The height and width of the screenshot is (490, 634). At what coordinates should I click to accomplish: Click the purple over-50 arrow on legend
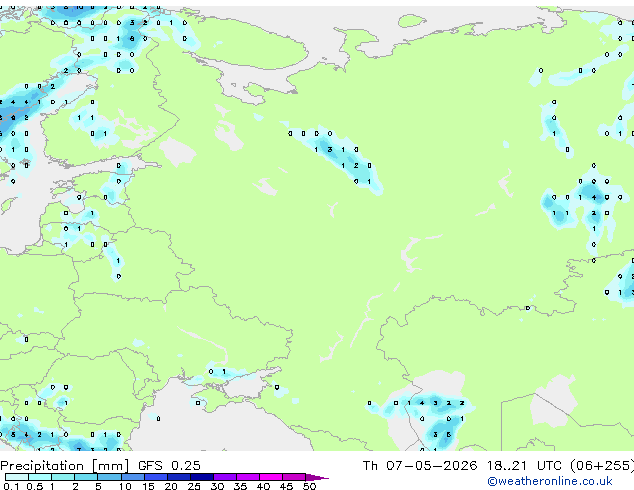tap(316, 477)
